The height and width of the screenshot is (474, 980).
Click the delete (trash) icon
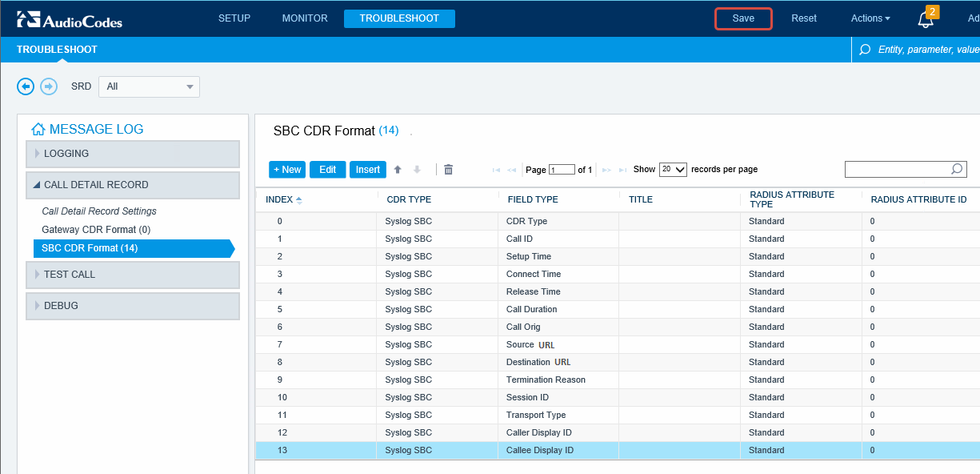448,169
